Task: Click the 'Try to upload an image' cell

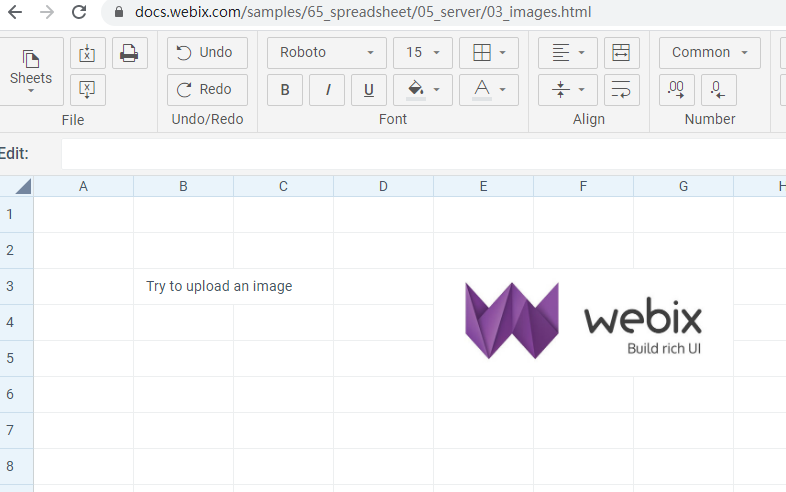Action: pos(234,286)
